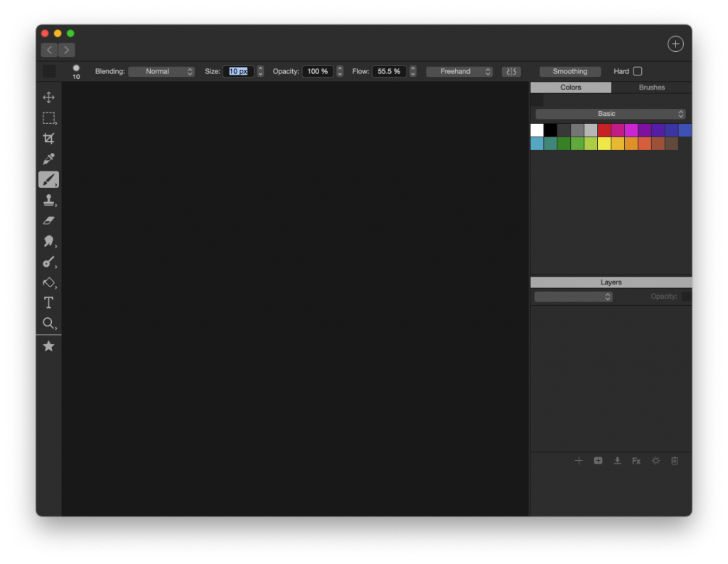728x564 pixels.
Task: Click the current color box in Colors panel
Action: (537, 100)
